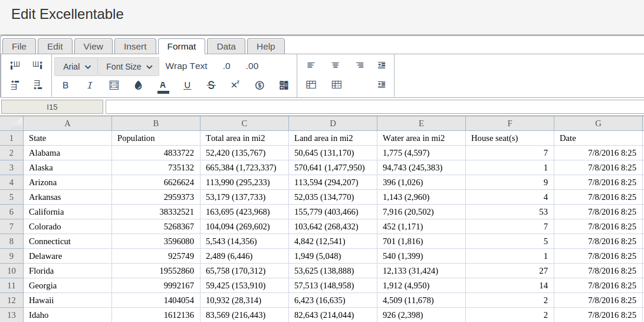Align text to the left
The height and width of the screenshot is (322, 644).
point(311,65)
